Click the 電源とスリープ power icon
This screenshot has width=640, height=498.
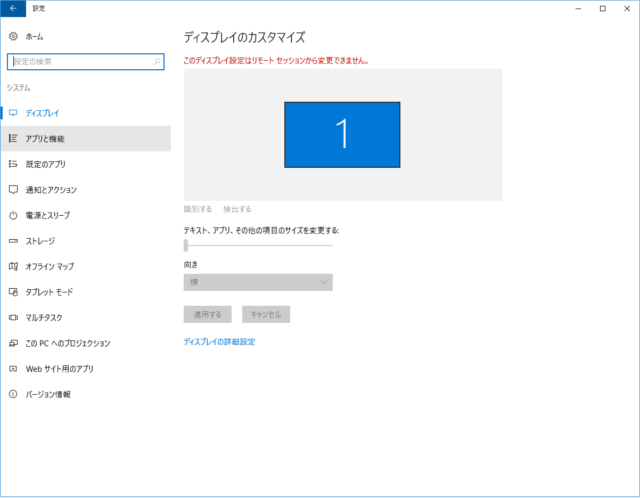click(13, 215)
